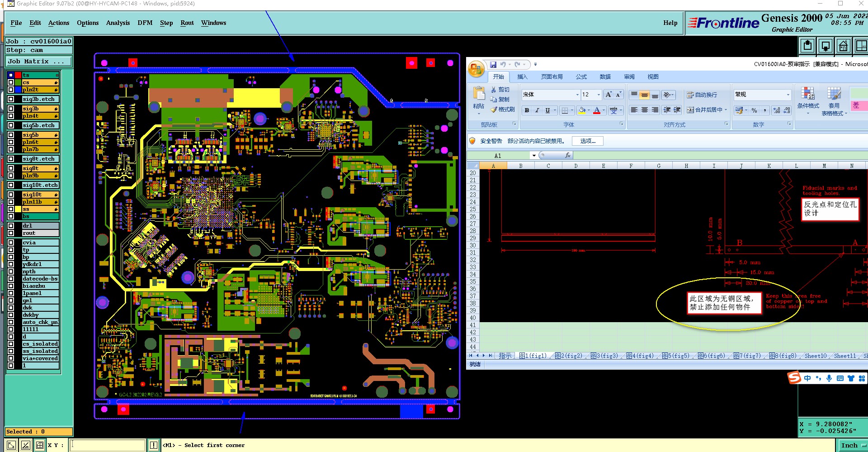Open the font color dropdown arrow in Excel
868x452 pixels.
click(604, 110)
